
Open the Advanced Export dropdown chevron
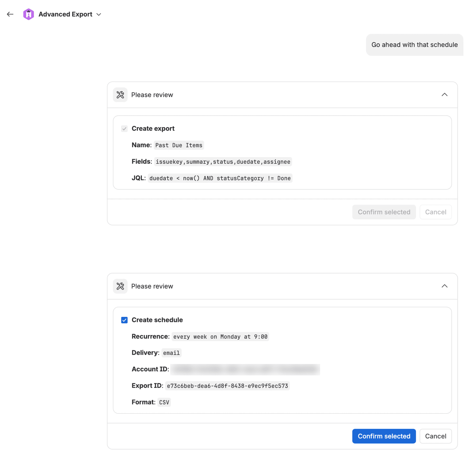tap(99, 15)
